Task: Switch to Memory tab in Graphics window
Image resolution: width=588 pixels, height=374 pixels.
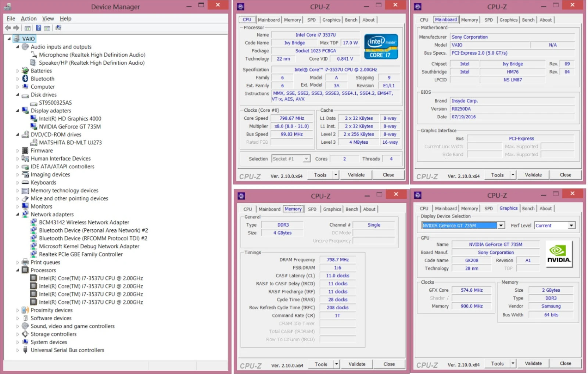Action: (x=469, y=208)
